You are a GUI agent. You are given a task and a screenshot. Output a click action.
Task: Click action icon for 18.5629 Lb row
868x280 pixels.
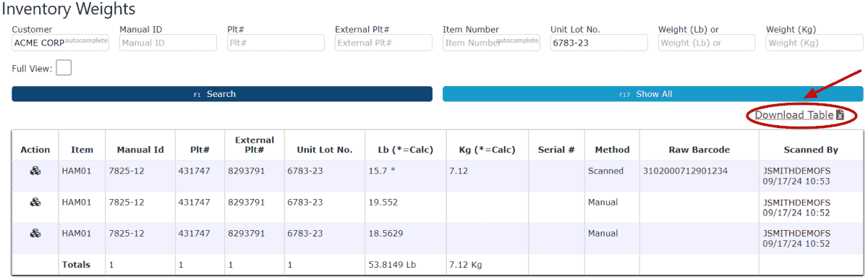35,234
